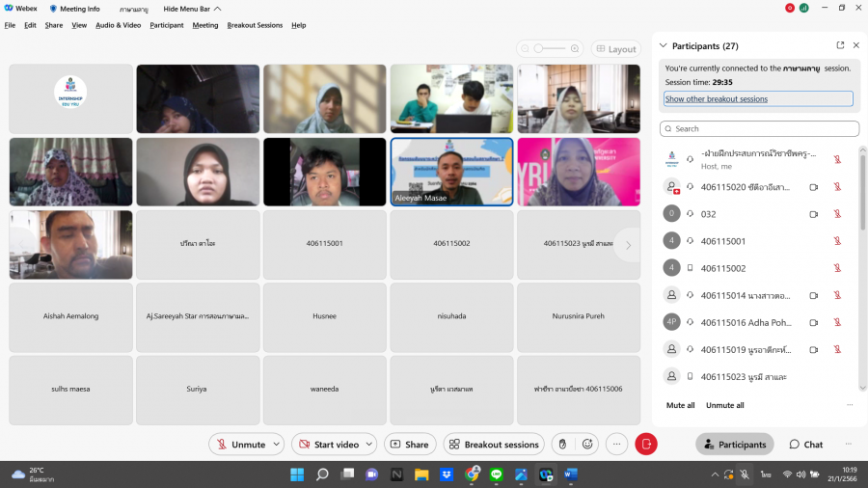Pop out the Participants panel
The width and height of the screenshot is (868, 488).
pyautogui.click(x=840, y=45)
